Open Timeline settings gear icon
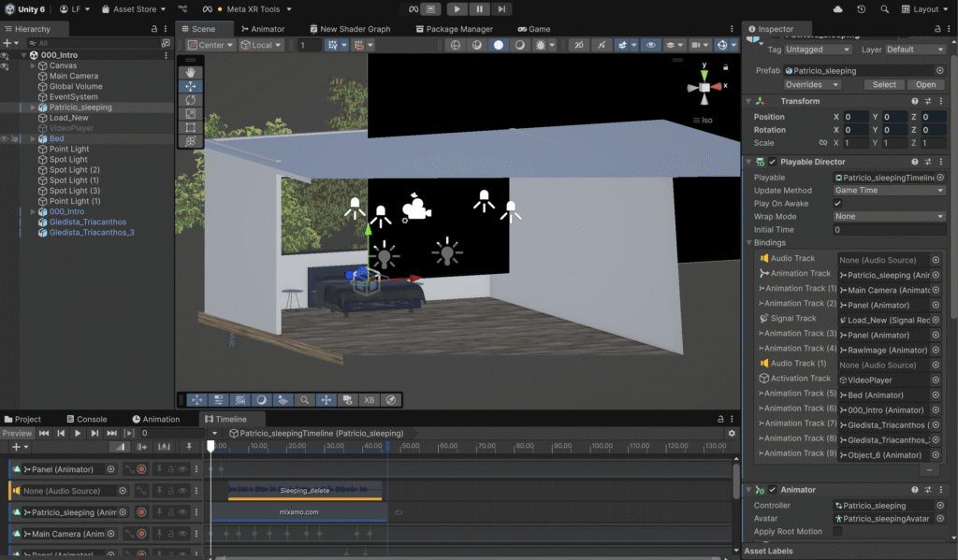Image resolution: width=958 pixels, height=560 pixels. click(732, 434)
